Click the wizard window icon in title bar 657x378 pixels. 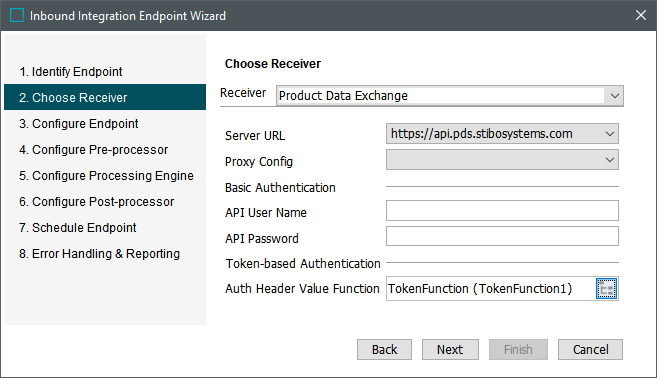(17, 16)
